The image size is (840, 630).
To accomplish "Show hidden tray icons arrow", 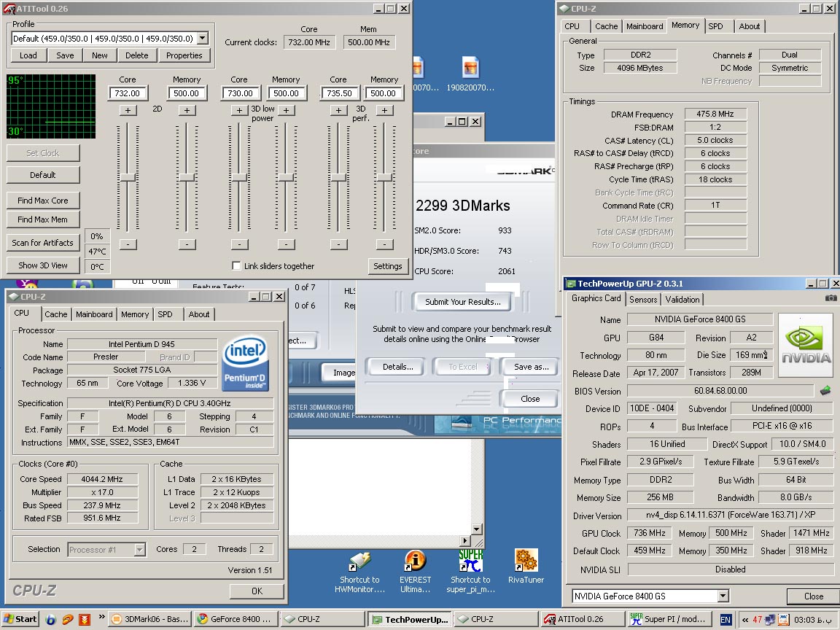I will [x=744, y=619].
